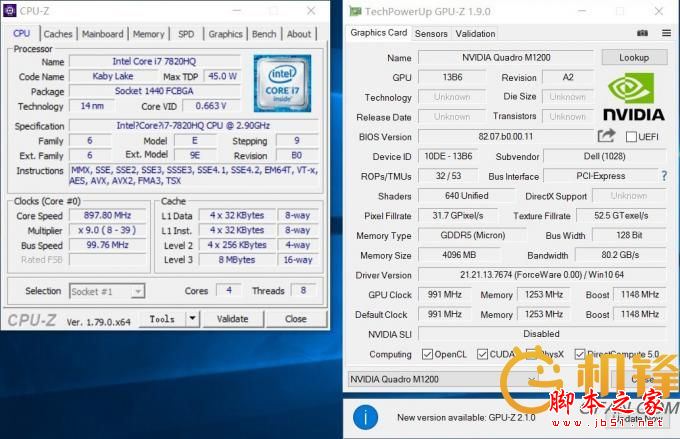Open the Sensors tab in GPU-Z
The image size is (680, 439).
tap(431, 34)
